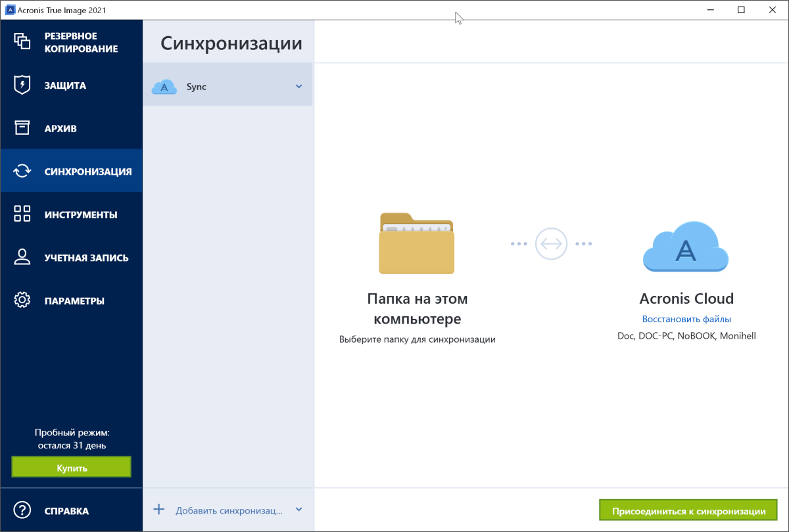The width and height of the screenshot is (789, 532).
Task: Click the backup (Резервное копирование) sidebar icon
Action: 22,41
